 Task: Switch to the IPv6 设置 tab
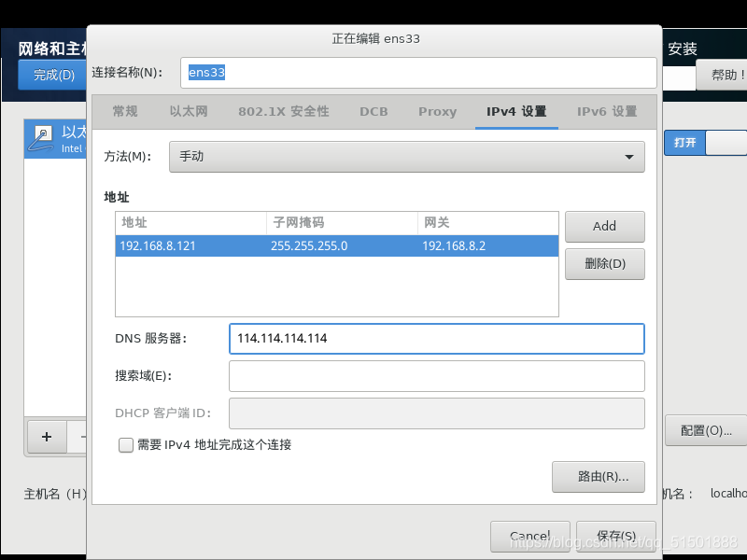click(x=607, y=111)
